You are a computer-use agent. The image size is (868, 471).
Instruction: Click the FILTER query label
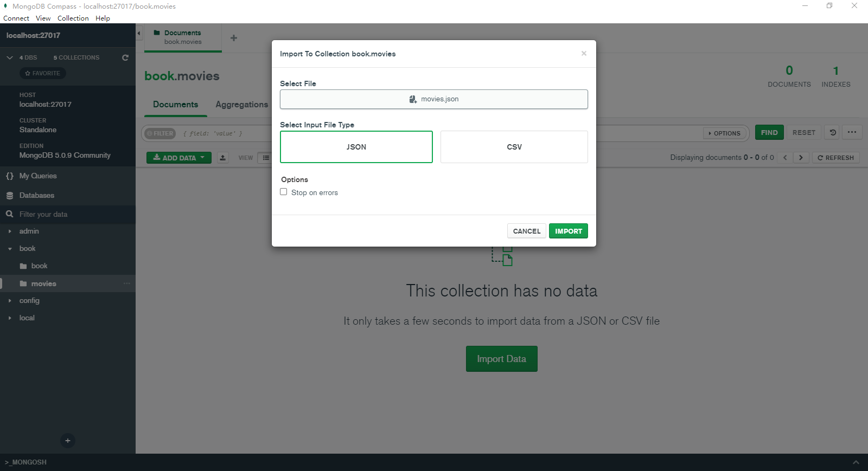[160, 133]
